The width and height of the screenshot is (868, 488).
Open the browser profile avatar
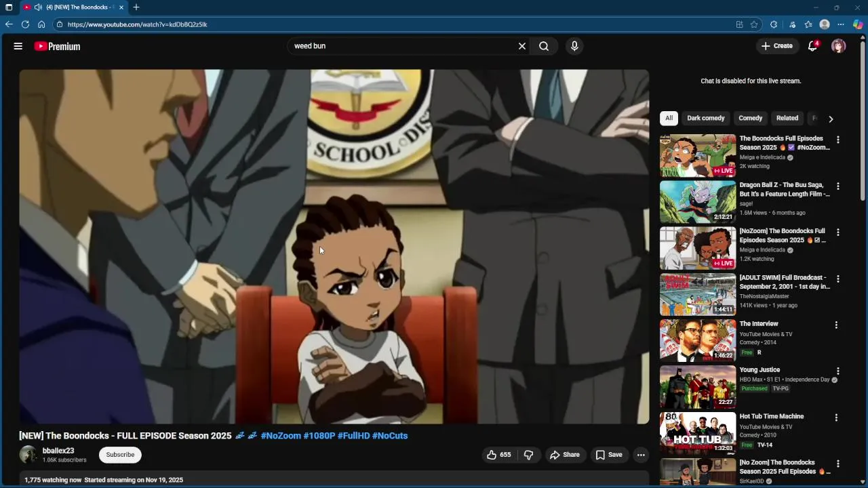[825, 24]
